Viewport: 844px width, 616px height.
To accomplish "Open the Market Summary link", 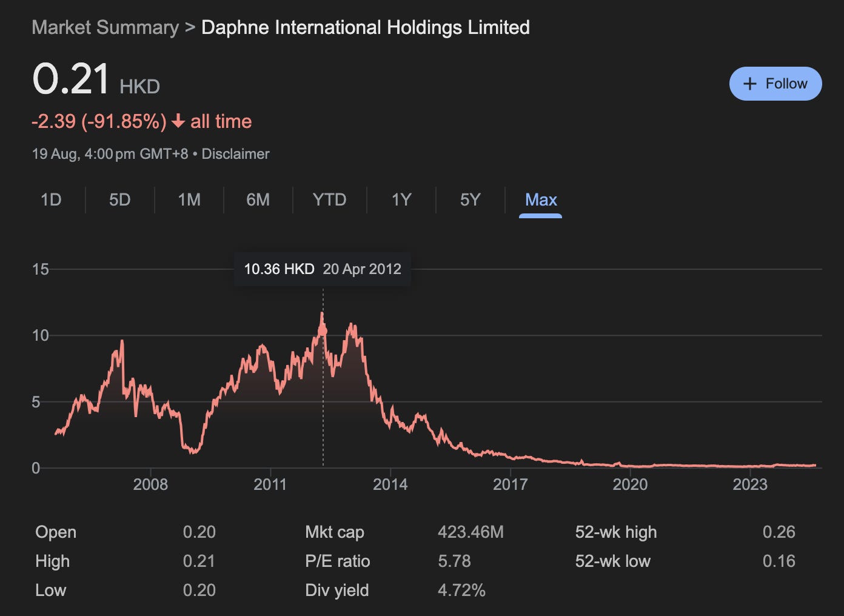I will click(105, 27).
